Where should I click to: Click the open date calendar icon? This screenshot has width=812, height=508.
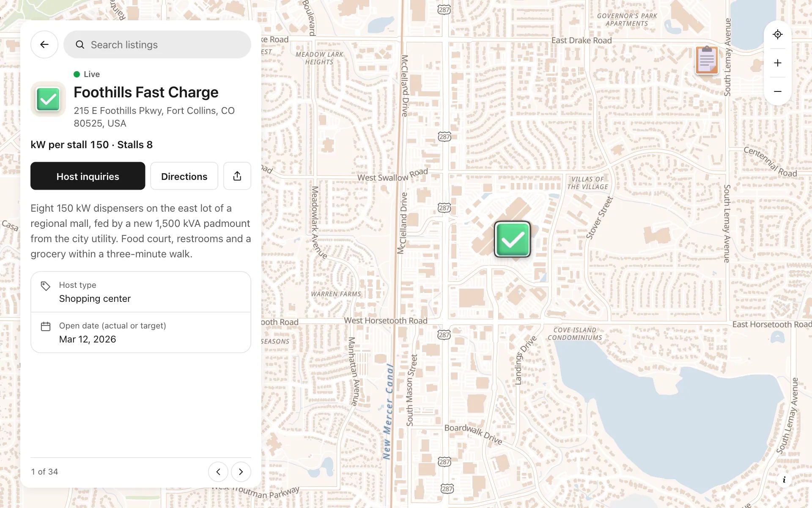click(46, 326)
